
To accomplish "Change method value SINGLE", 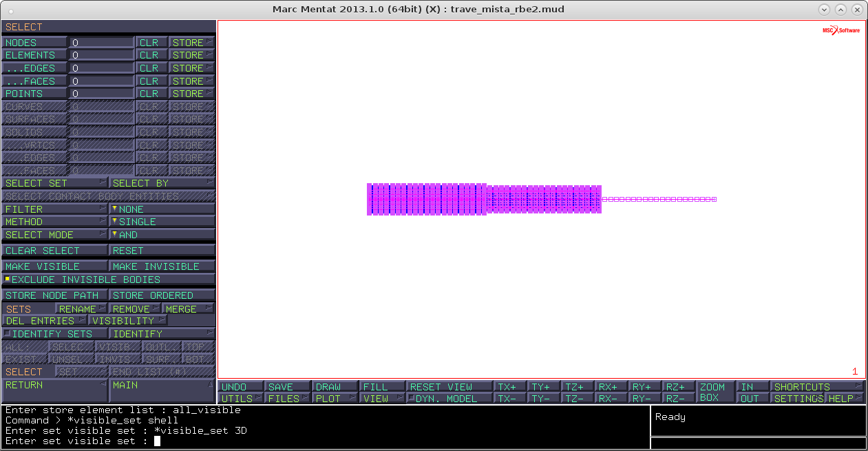I will (x=162, y=222).
